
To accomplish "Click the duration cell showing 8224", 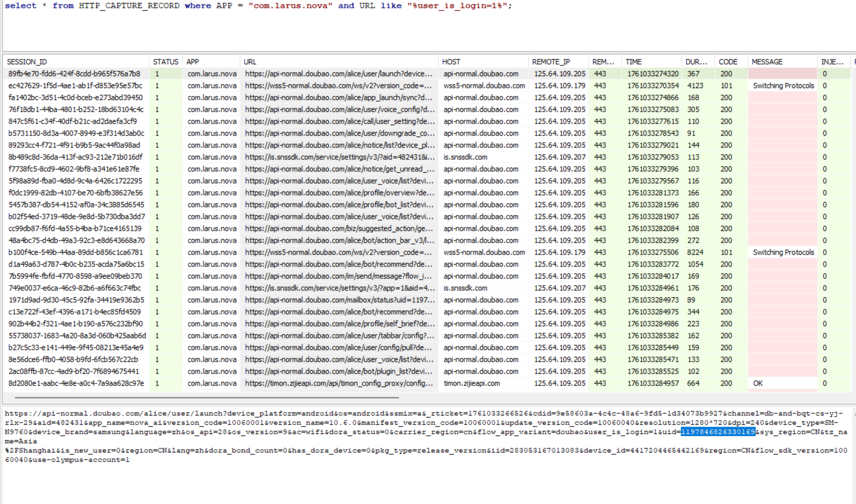I will (x=695, y=252).
